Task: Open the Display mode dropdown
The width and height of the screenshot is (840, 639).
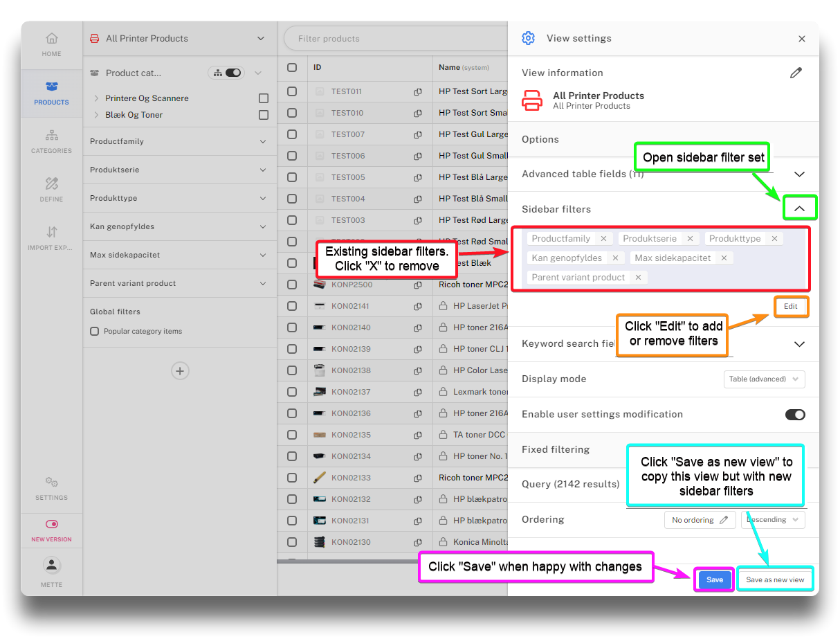Action: [x=763, y=379]
